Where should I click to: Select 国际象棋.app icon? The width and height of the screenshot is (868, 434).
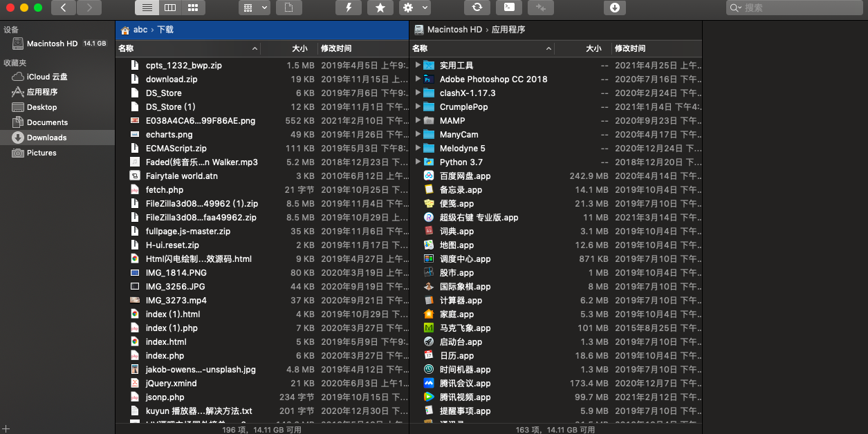(x=429, y=286)
